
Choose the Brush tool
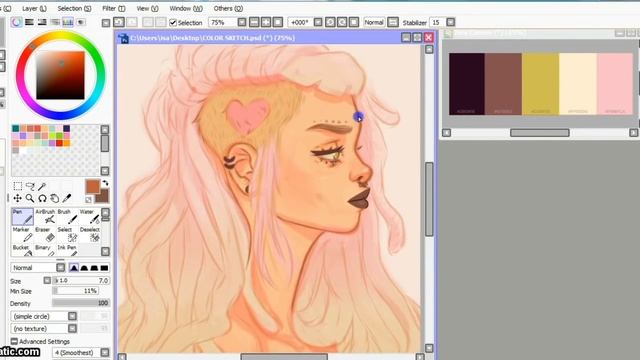67,217
